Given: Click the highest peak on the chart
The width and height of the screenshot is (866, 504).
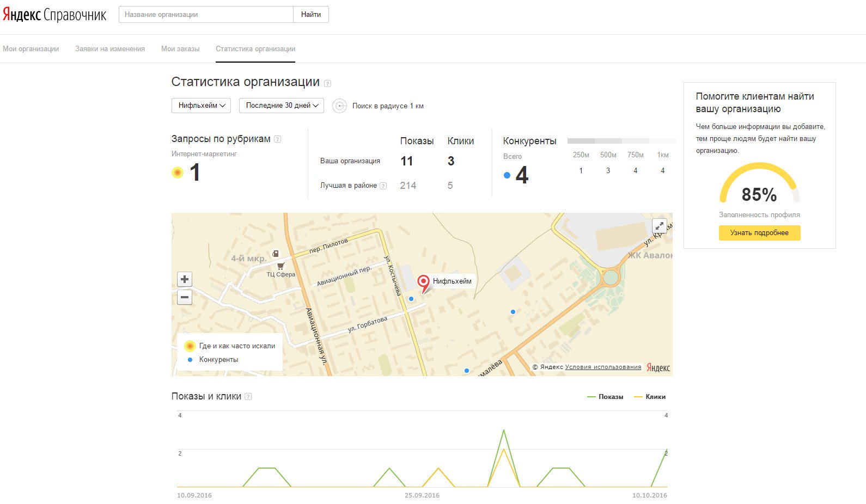Looking at the screenshot, I should 504,431.
